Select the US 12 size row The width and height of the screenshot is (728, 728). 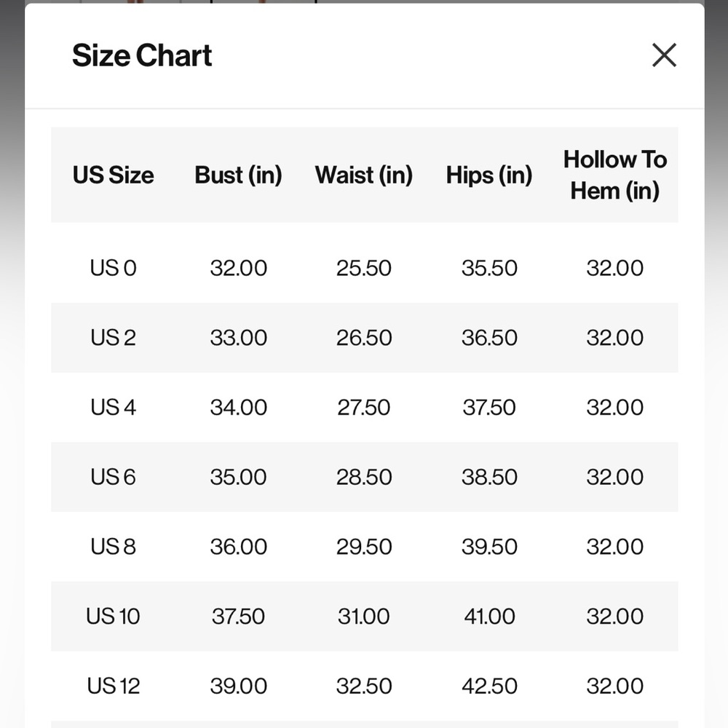(x=365, y=686)
